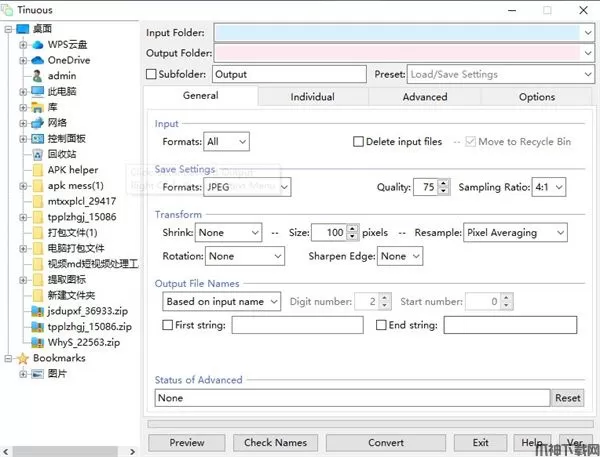
Task: Switch to the Advanced tab
Action: (x=424, y=97)
